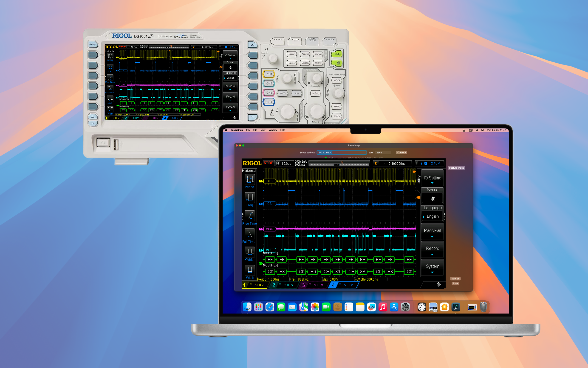
Task: Open the Window menu
Action: point(273,130)
